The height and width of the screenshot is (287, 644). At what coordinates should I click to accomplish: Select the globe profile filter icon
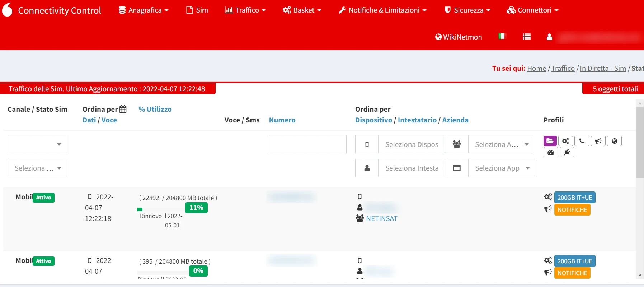[x=614, y=141]
